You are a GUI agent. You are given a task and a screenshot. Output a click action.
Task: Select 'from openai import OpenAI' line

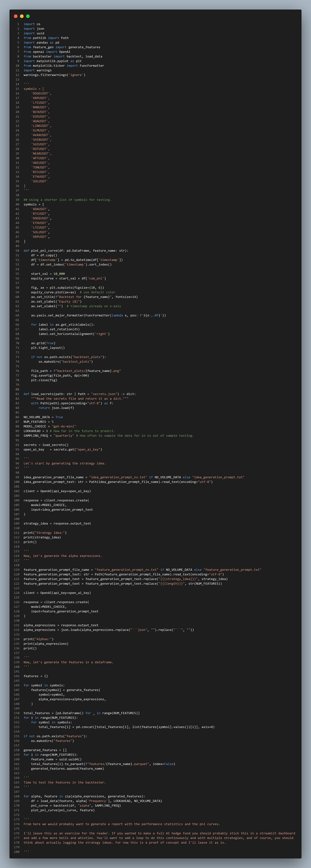point(47,52)
